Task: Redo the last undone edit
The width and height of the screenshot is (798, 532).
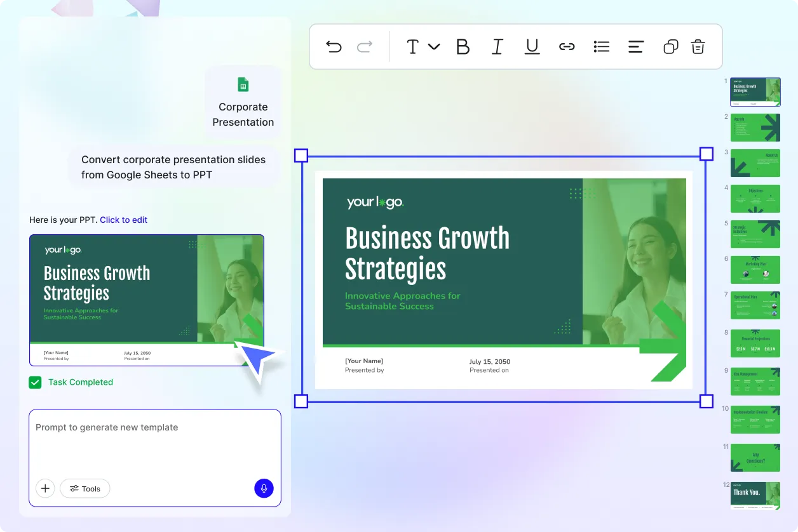Action: (365, 46)
